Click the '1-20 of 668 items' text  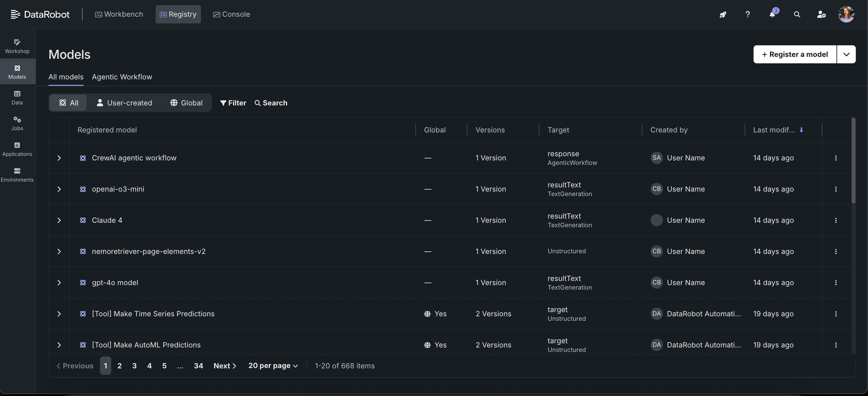[345, 366]
